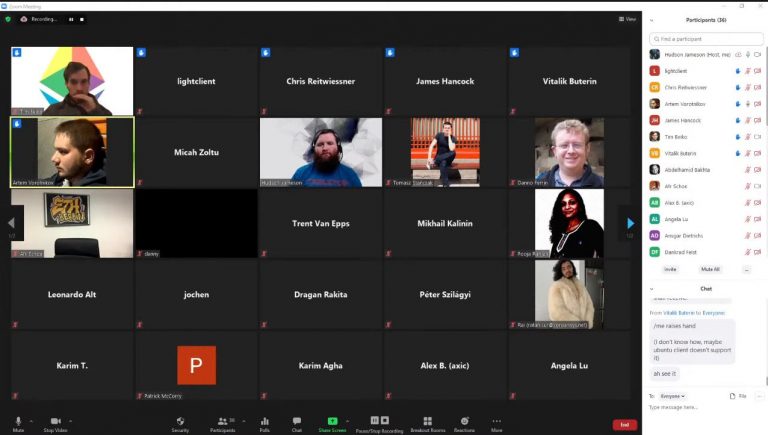The height and width of the screenshot is (435, 768).
Task: Expand arrow next to the Participants icon
Action: tap(244, 421)
